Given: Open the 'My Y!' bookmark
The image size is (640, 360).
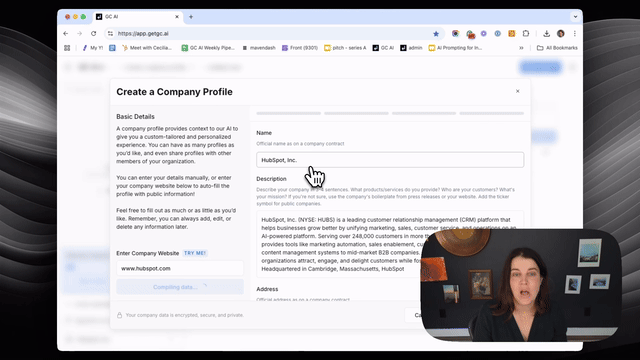Looking at the screenshot, I should 93,48.
